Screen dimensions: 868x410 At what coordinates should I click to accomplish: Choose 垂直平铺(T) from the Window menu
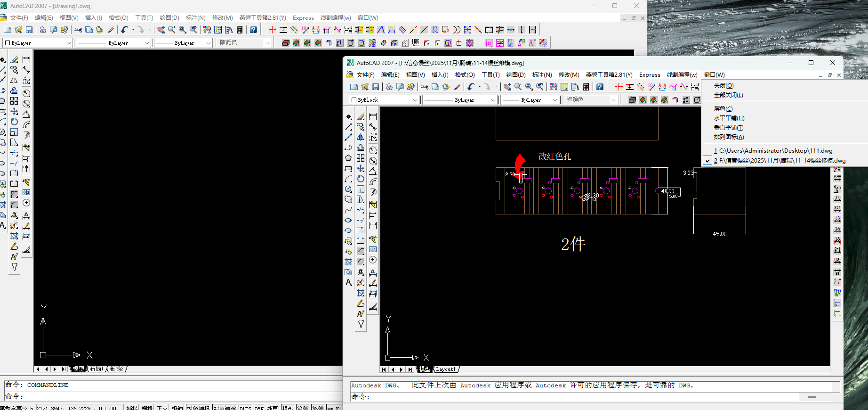(729, 128)
